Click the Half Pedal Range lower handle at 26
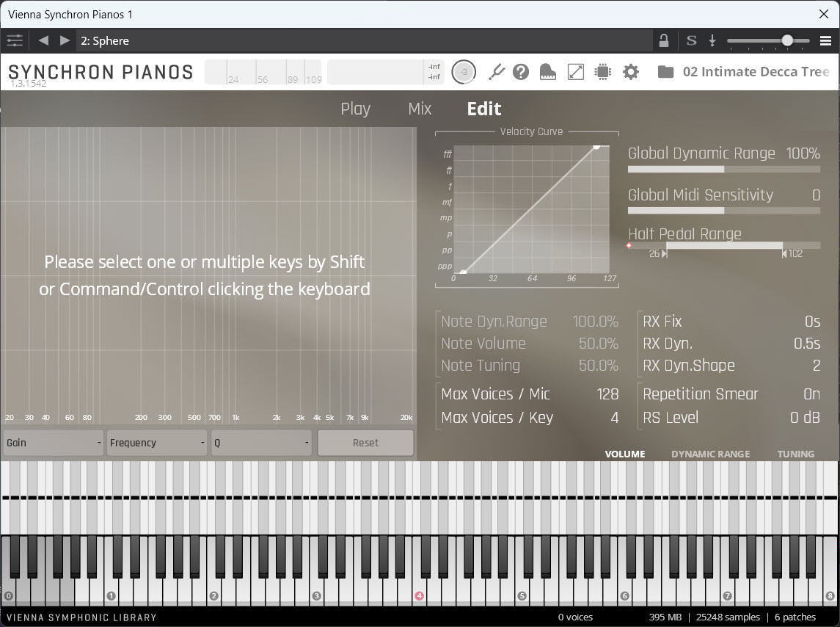 point(664,253)
